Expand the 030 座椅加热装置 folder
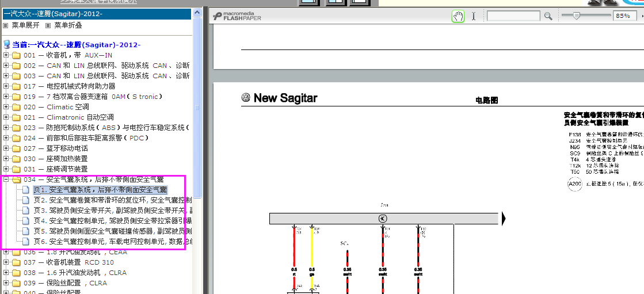Screen dimensions: 644x294 (6, 159)
